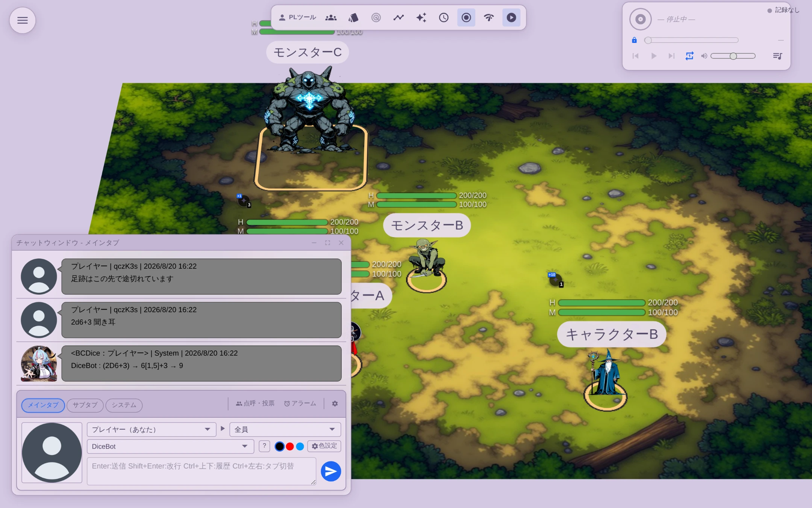The width and height of the screenshot is (812, 508).
Task: Maximize the chat window
Action: point(327,243)
